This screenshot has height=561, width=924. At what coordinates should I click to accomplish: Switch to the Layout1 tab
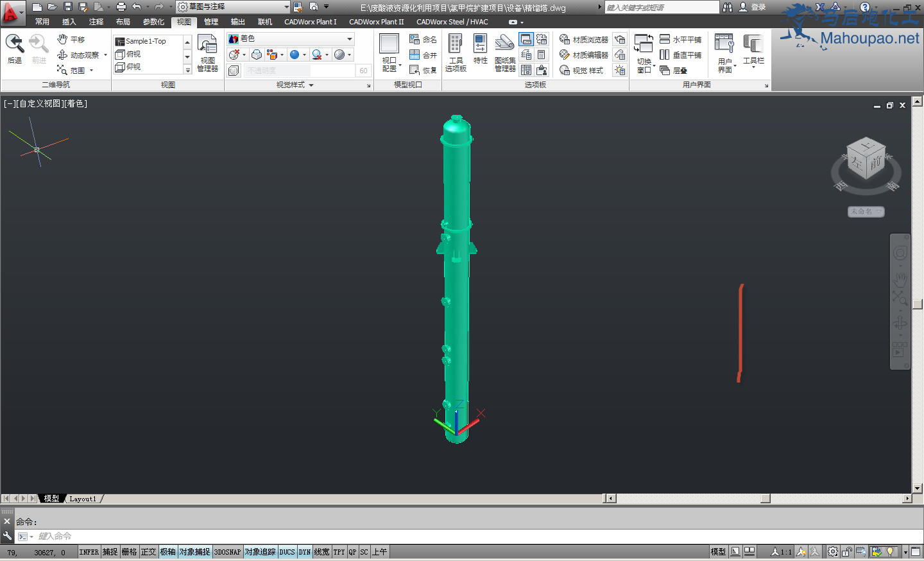[83, 499]
